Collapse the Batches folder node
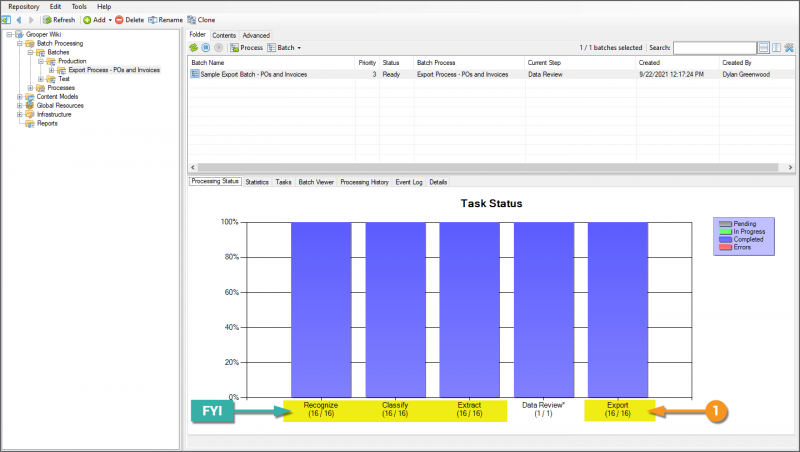The height and width of the screenshot is (452, 800). pyautogui.click(x=31, y=53)
